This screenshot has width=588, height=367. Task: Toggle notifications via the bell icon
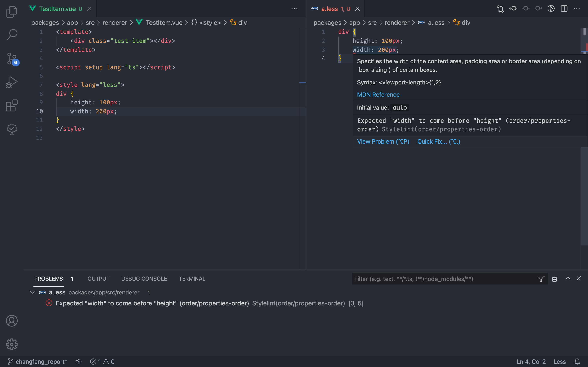tap(578, 361)
